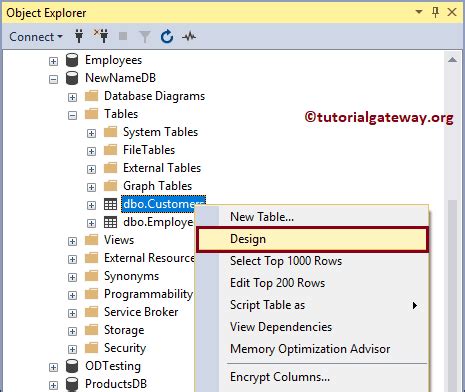Choose View Dependencies menu entry

312,327
